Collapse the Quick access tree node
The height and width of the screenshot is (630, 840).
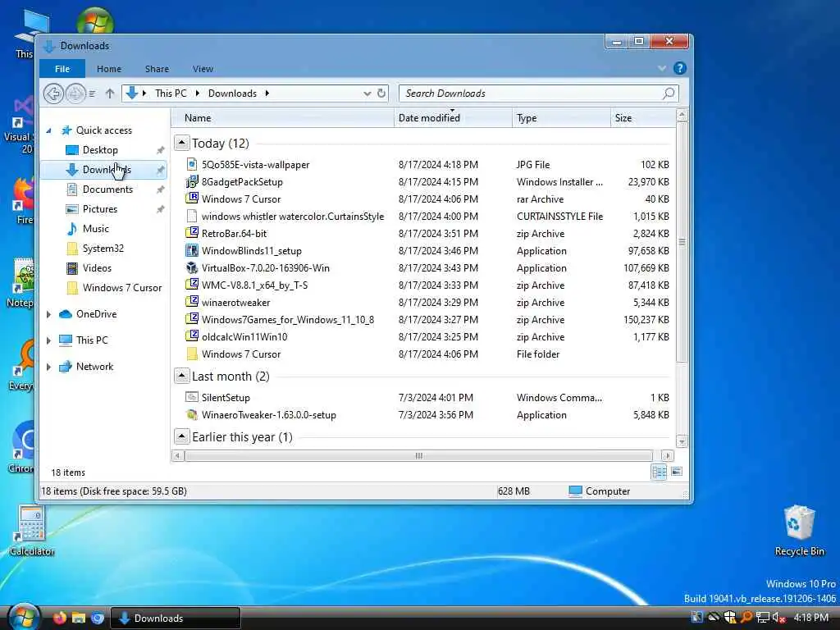pyautogui.click(x=48, y=130)
